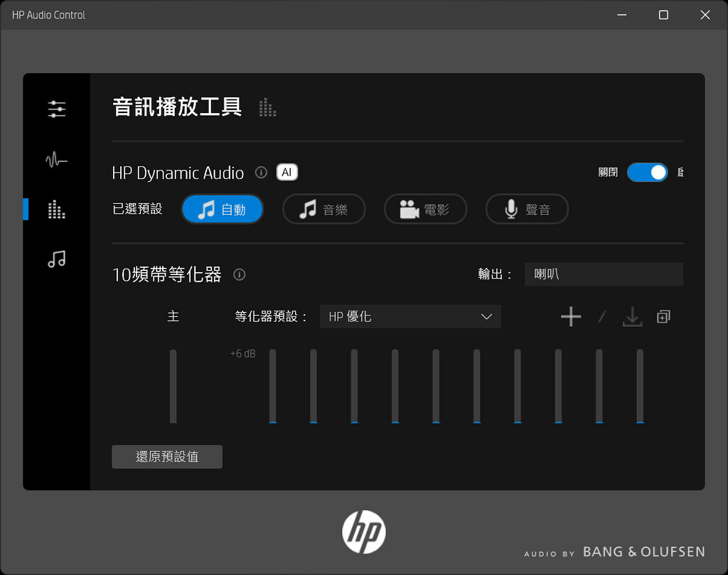
Task: Close the HP Audio Control window
Action: [705, 15]
